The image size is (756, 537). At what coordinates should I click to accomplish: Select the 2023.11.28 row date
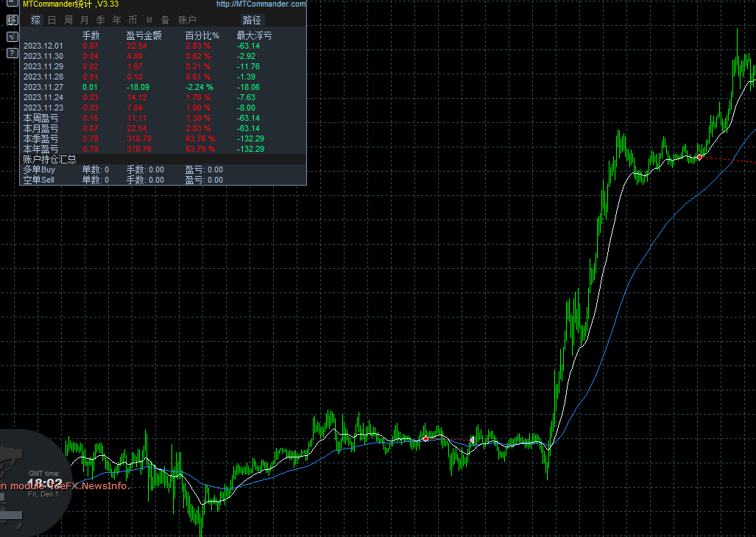pyautogui.click(x=43, y=77)
